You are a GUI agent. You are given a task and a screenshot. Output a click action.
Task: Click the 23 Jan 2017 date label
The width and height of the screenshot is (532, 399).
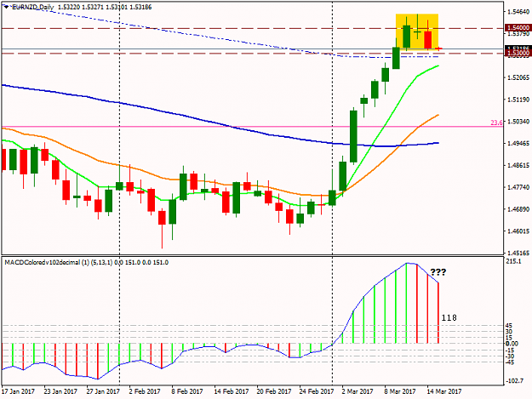click(x=60, y=391)
